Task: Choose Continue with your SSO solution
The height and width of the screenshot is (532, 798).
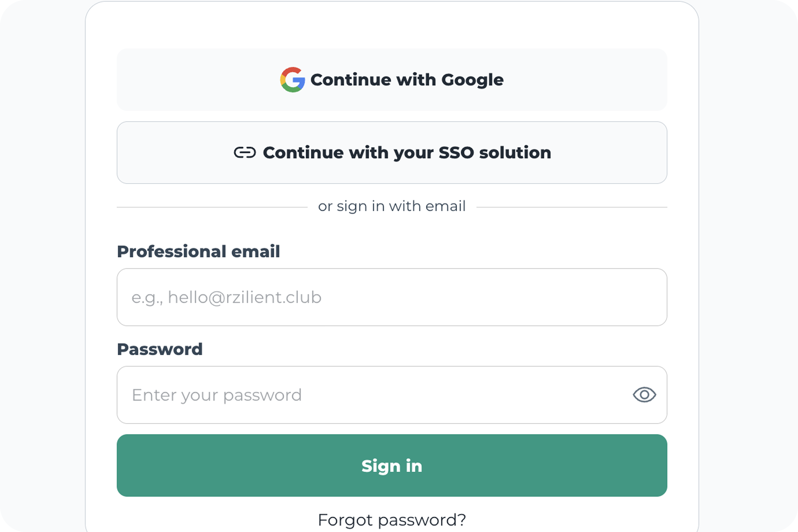Action: (392, 153)
